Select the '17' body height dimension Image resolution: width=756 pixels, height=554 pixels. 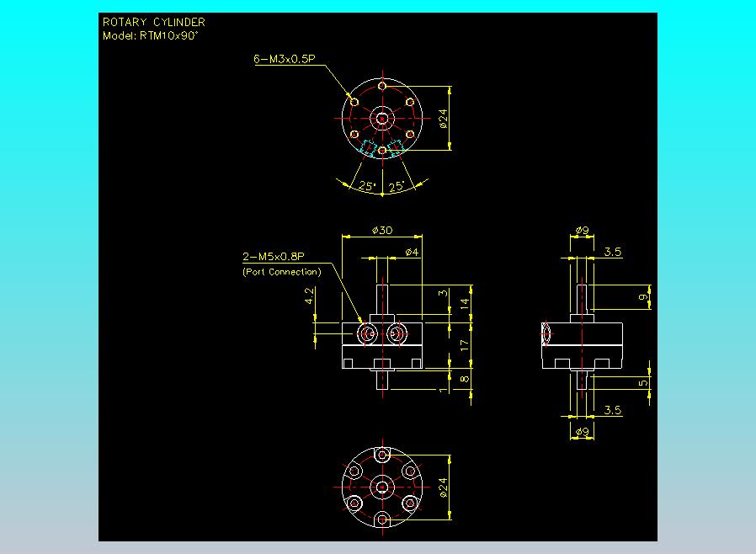pos(464,345)
